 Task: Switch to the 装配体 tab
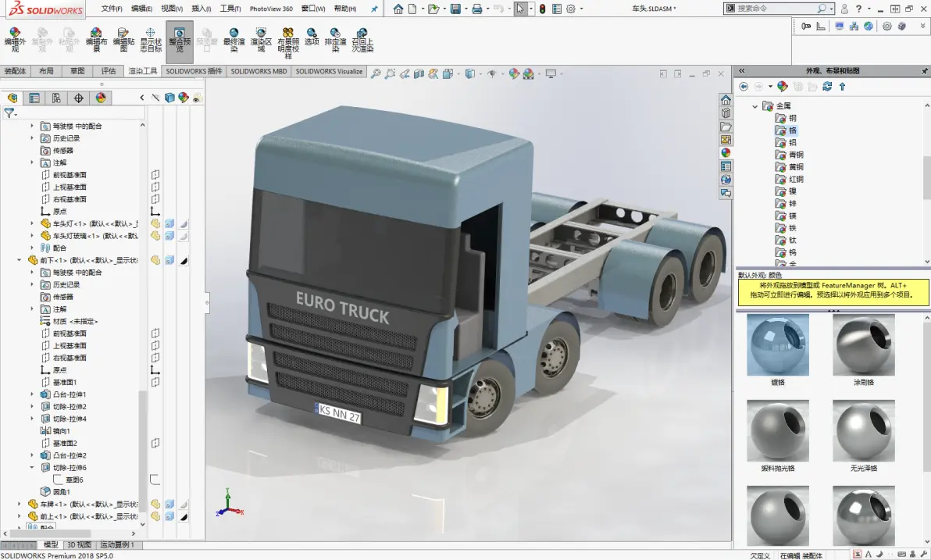tap(15, 71)
